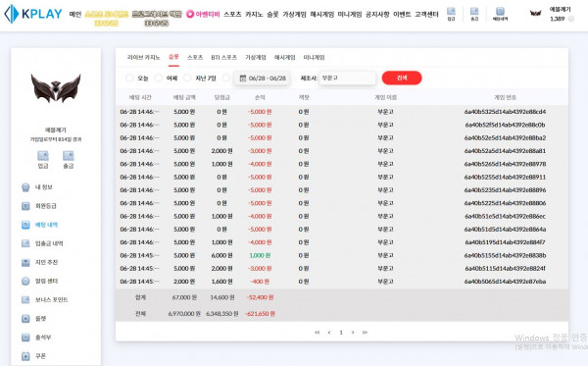This screenshot has height=366, width=588.
Task: Click game number 6a40b5065d14ab4392e87eba
Action: point(505,282)
